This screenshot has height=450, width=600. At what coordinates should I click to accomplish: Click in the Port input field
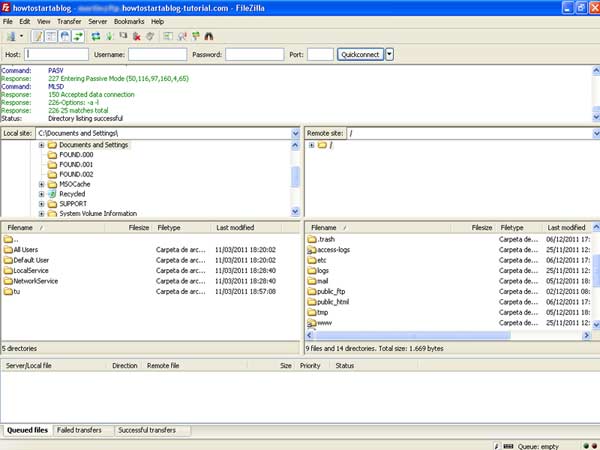point(320,54)
